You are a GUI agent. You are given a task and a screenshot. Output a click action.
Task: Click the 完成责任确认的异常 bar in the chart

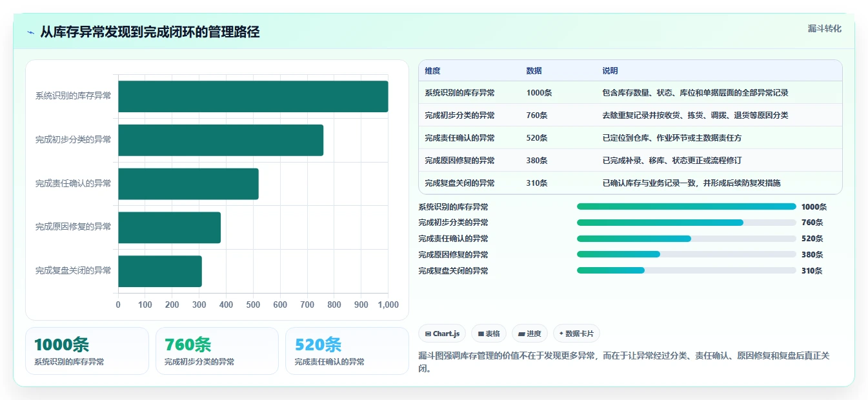pos(188,184)
